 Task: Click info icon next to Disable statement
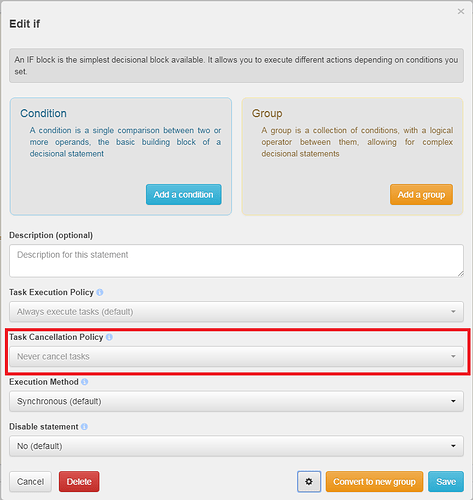pos(84,426)
